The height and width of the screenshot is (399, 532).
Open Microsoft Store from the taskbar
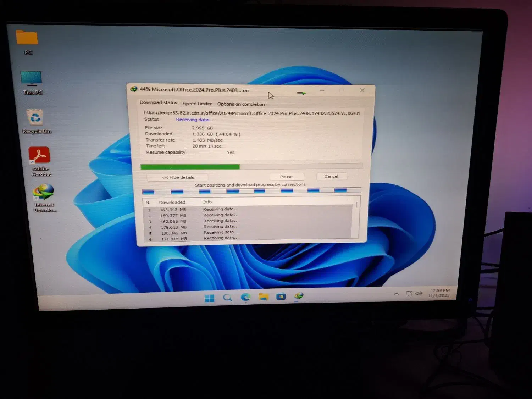pyautogui.click(x=281, y=296)
